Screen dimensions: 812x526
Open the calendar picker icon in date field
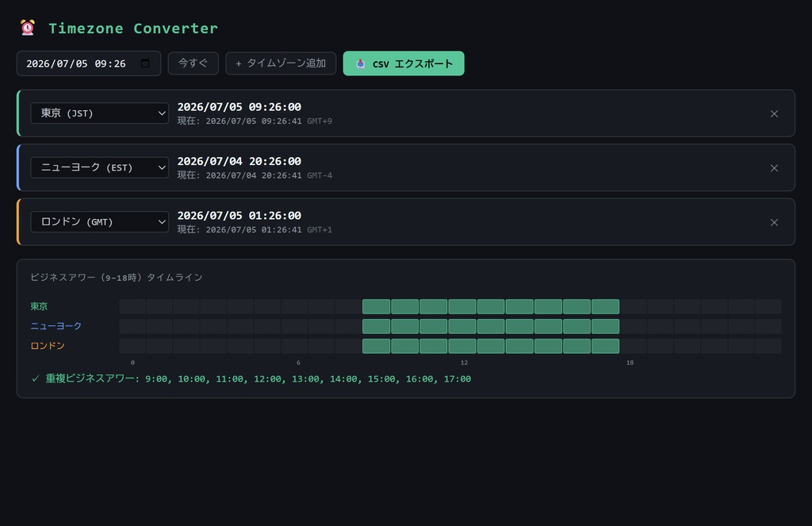click(x=145, y=63)
